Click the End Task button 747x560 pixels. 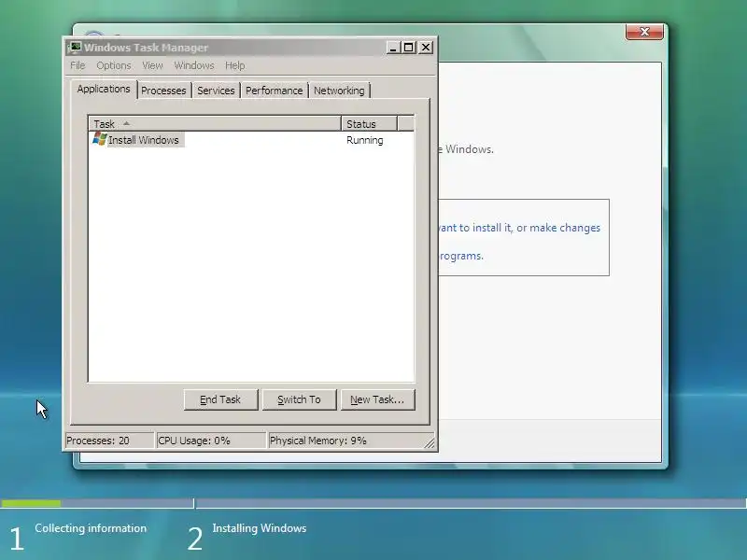[x=220, y=399]
